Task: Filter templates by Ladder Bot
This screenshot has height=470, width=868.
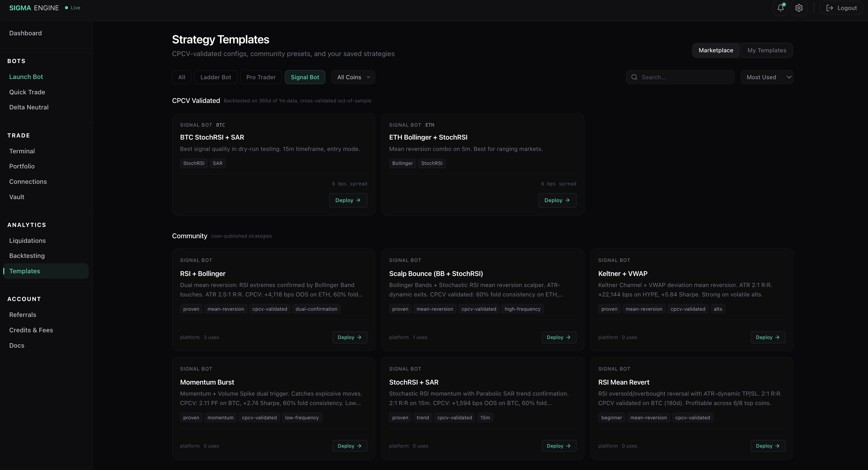Action: pyautogui.click(x=216, y=77)
